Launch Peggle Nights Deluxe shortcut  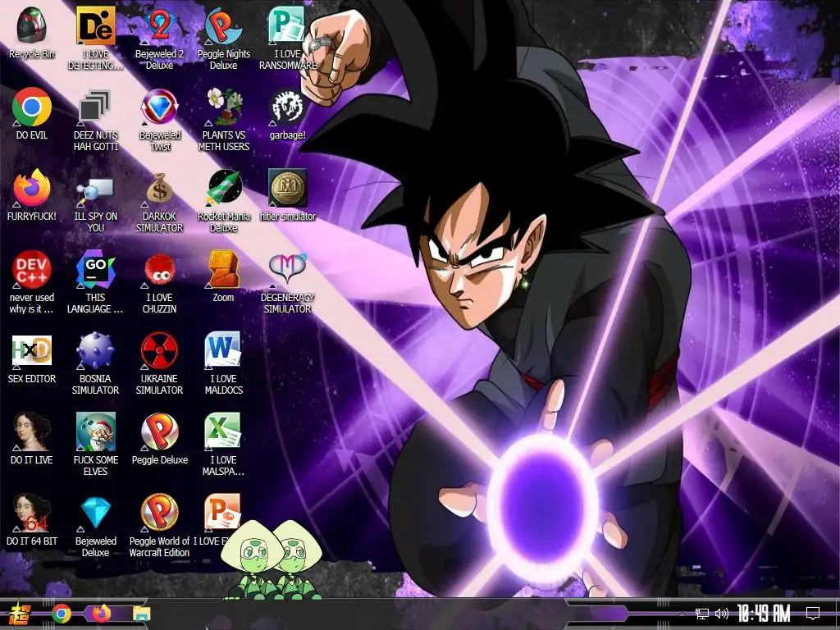(x=223, y=38)
